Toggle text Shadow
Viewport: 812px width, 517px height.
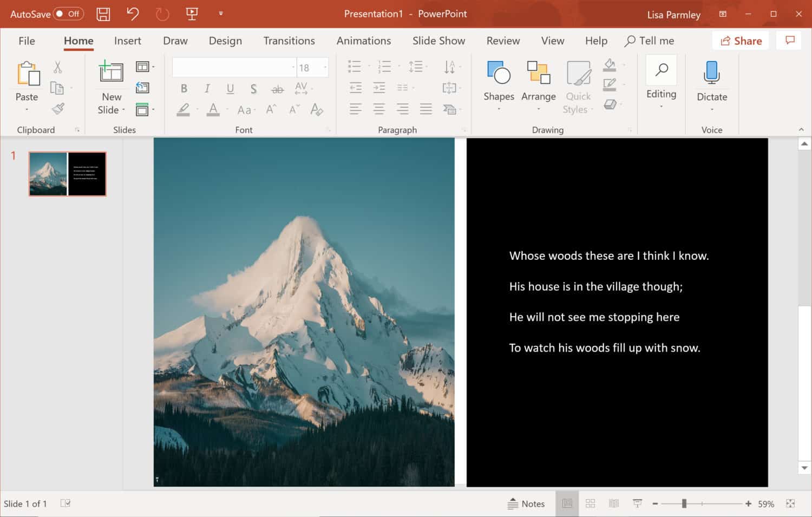[253, 88]
